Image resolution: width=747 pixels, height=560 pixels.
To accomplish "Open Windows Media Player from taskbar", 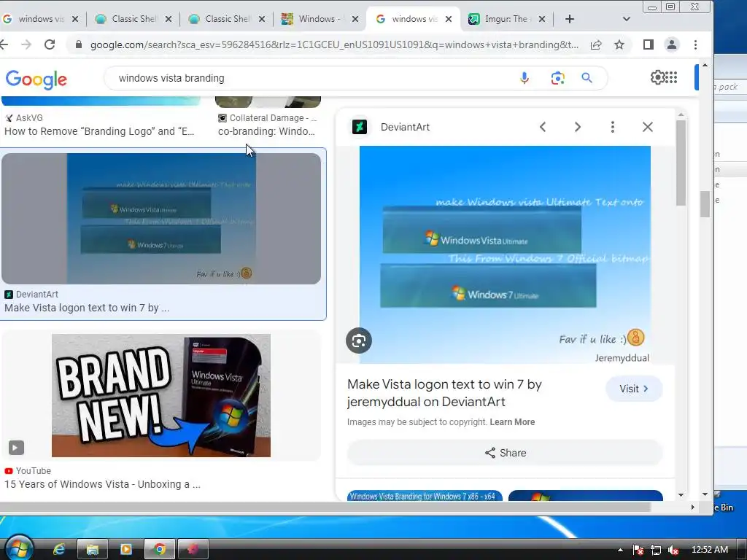I will pos(126,550).
